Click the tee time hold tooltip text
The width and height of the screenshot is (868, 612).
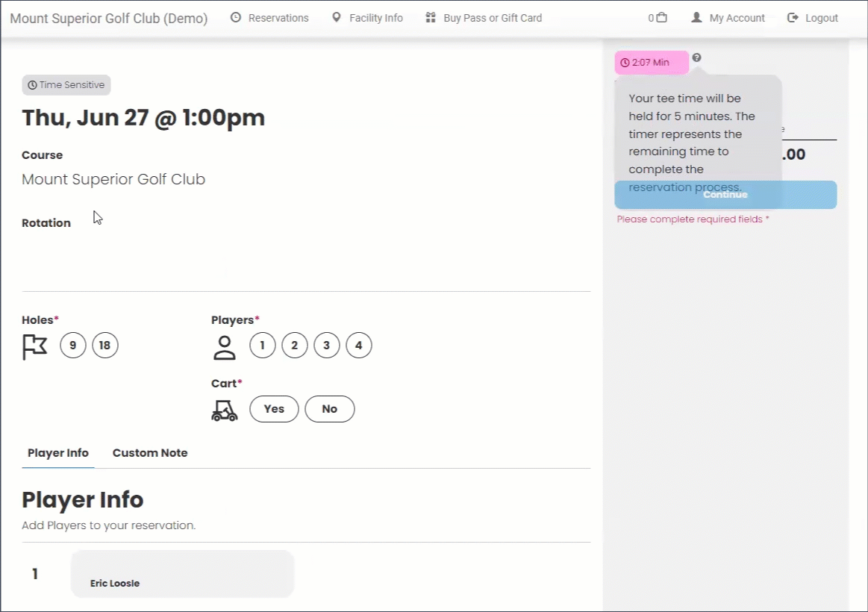point(692,143)
